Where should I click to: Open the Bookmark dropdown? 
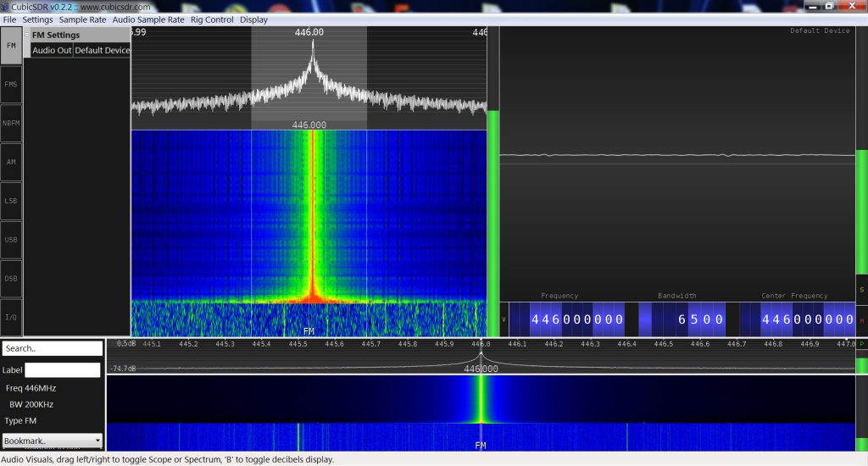pos(53,441)
